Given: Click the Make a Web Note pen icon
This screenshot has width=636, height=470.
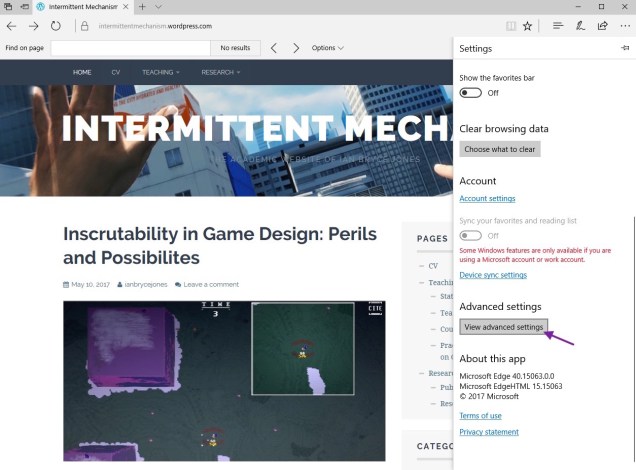Looking at the screenshot, I should pyautogui.click(x=580, y=25).
